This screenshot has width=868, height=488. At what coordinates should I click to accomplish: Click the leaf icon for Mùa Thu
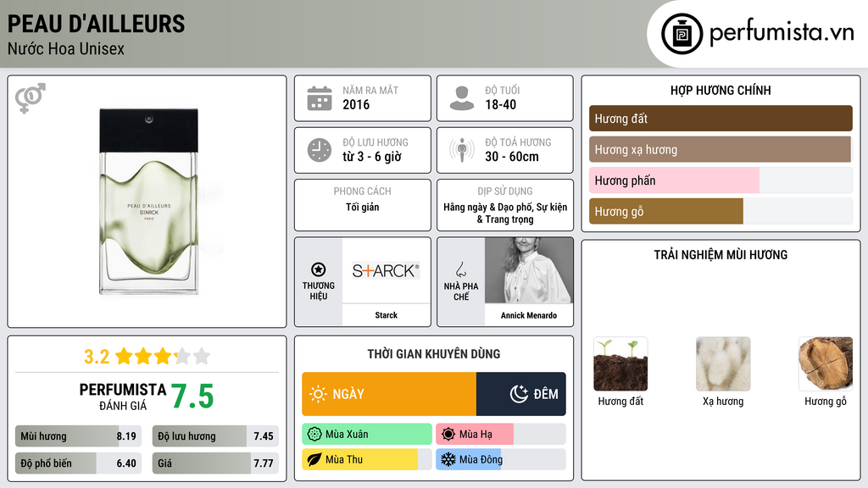pyautogui.click(x=314, y=459)
